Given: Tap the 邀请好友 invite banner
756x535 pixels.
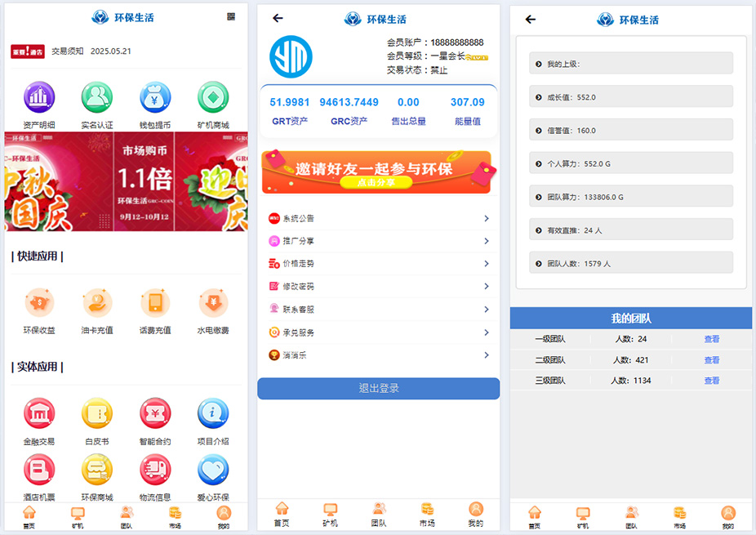Looking at the screenshot, I should tap(376, 172).
